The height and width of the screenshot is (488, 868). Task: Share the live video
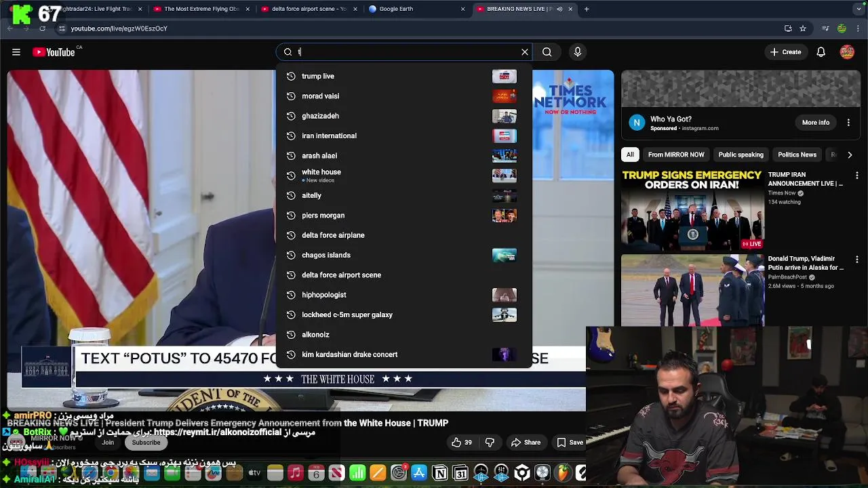coord(526,443)
